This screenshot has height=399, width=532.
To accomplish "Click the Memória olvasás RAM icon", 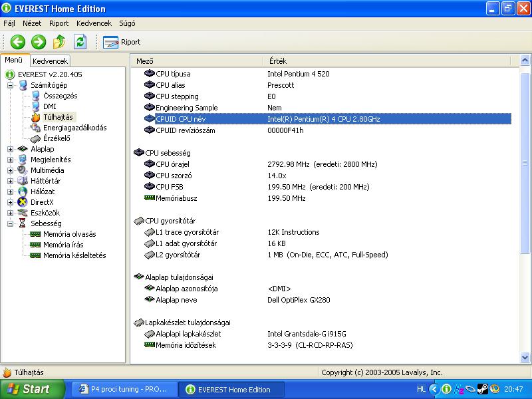I will [35, 234].
